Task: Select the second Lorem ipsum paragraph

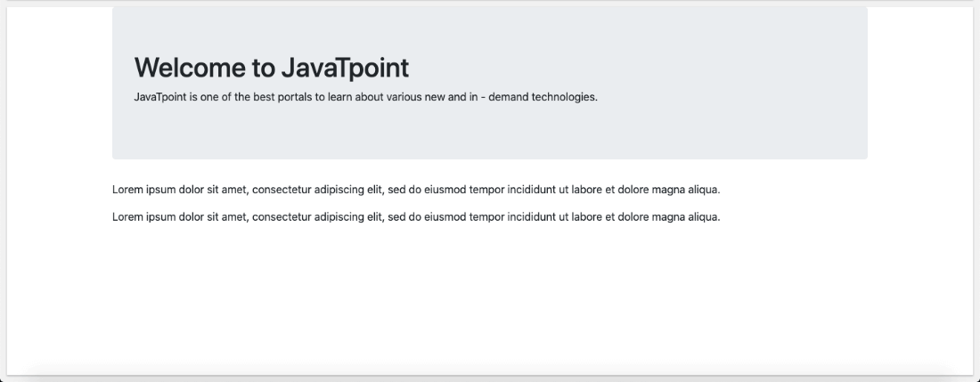Action: [x=416, y=217]
